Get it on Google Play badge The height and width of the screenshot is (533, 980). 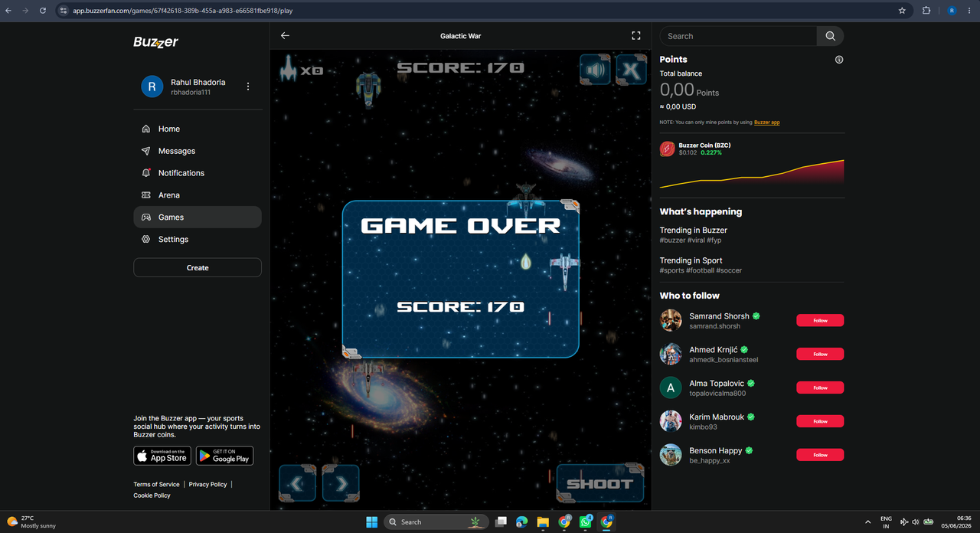point(224,456)
